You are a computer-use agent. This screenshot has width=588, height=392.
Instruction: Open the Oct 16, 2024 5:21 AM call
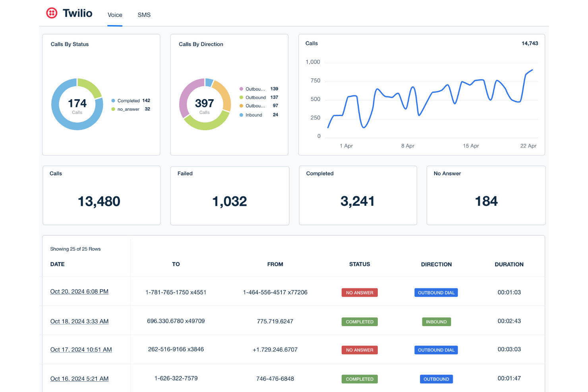click(x=79, y=379)
